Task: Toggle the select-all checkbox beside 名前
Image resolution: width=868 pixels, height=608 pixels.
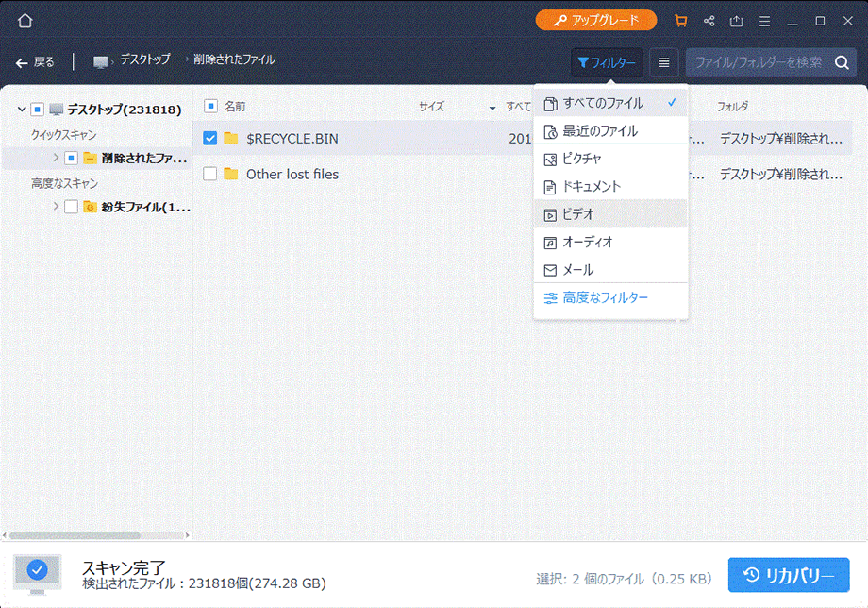Action: [x=210, y=105]
